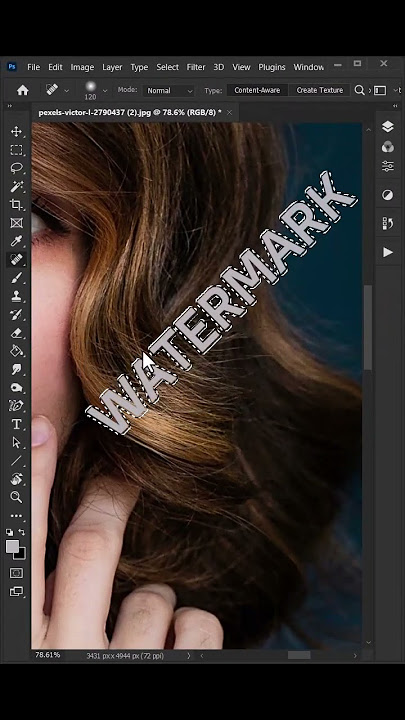Click the zoom percentage field 78.61%
Image resolution: width=405 pixels, height=720 pixels.
pos(48,655)
